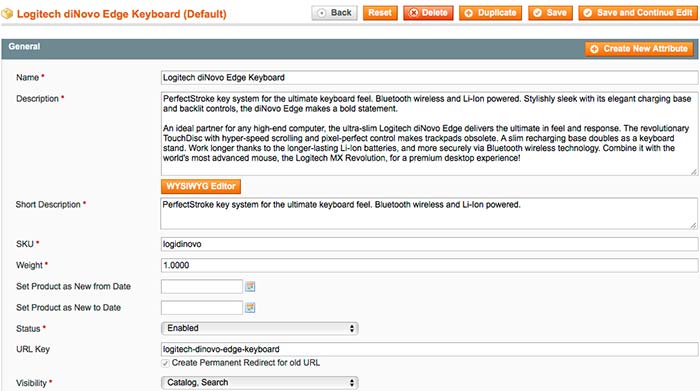Open calendar for New to Date

(x=250, y=308)
